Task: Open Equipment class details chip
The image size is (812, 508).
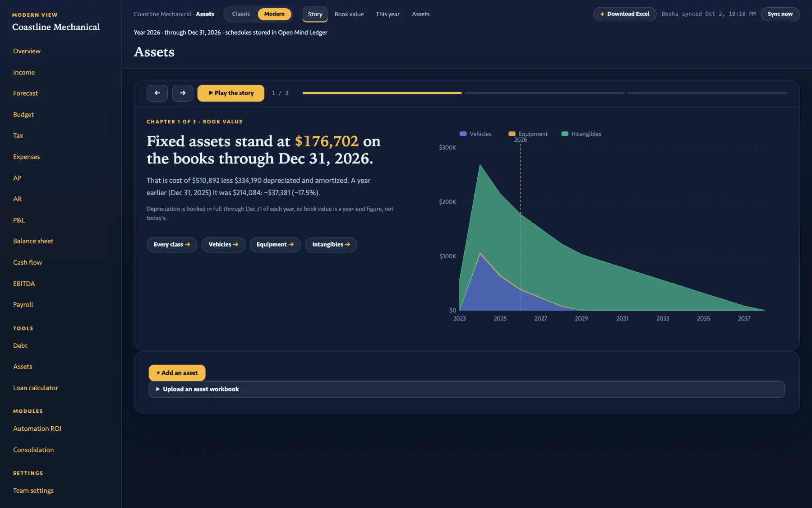Action: 275,245
